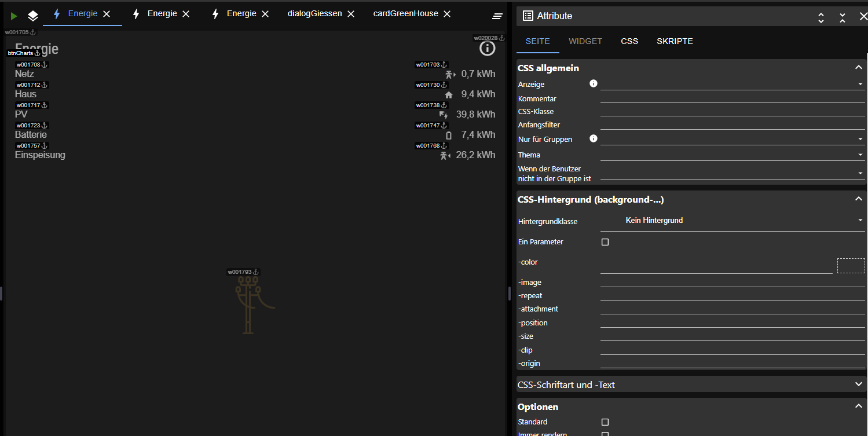Viewport: 868px width, 436px height.
Task: Expand the CSS-Schriftart und -Text section
Action: coord(858,384)
